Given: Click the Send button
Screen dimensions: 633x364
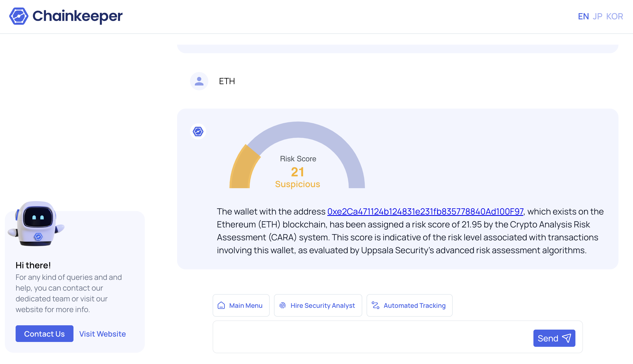Looking at the screenshot, I should tap(554, 338).
